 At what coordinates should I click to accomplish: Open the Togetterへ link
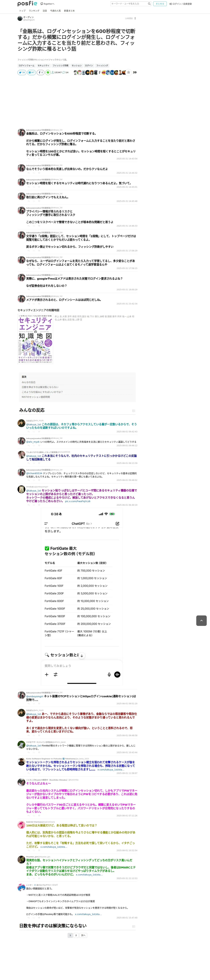[47, 4]
